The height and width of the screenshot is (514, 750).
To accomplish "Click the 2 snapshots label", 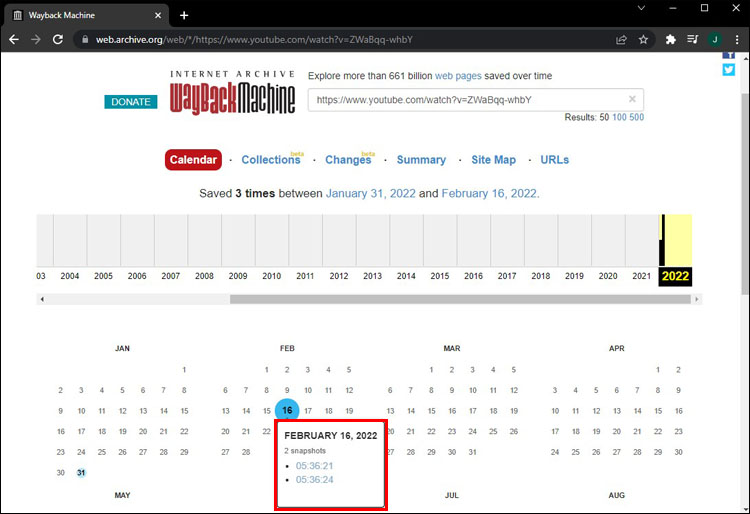I will (305, 451).
